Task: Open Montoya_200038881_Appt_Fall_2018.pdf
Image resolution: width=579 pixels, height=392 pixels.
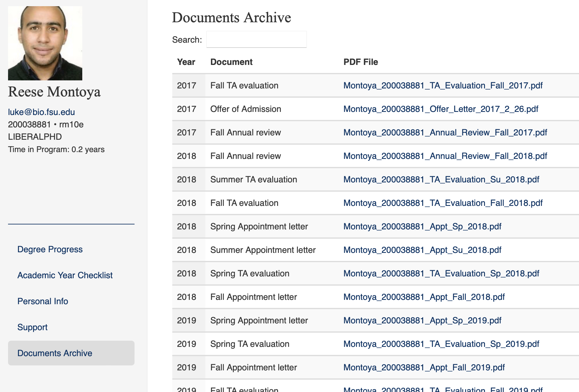Action: tap(424, 297)
